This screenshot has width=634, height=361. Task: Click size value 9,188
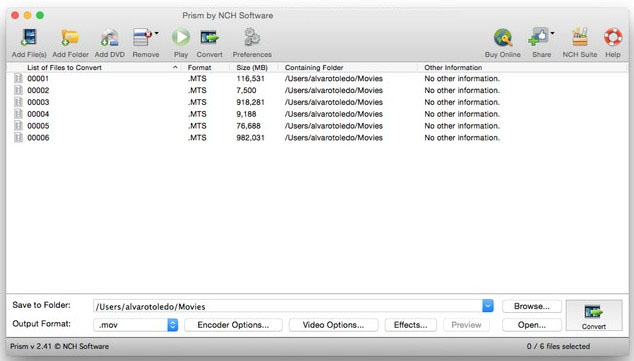point(246,114)
